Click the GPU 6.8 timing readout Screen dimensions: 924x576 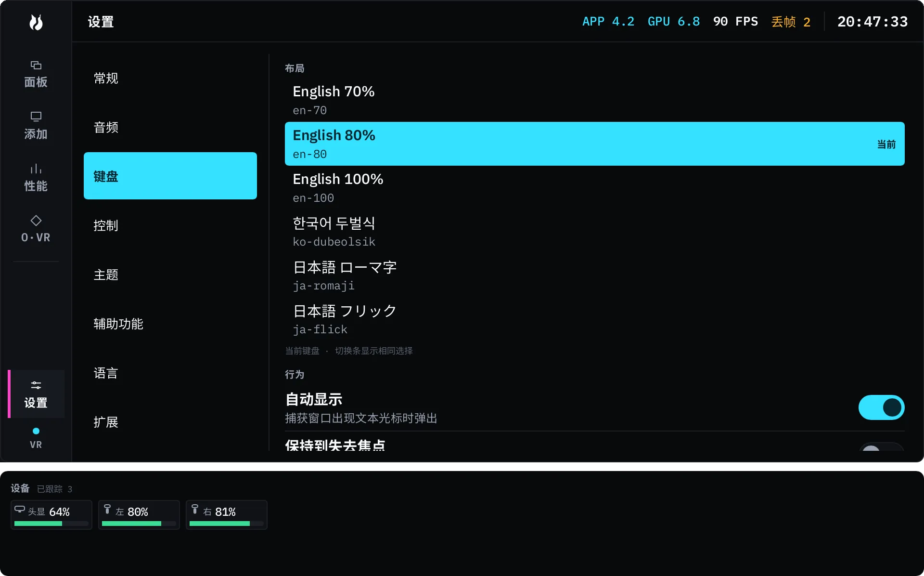tap(673, 22)
